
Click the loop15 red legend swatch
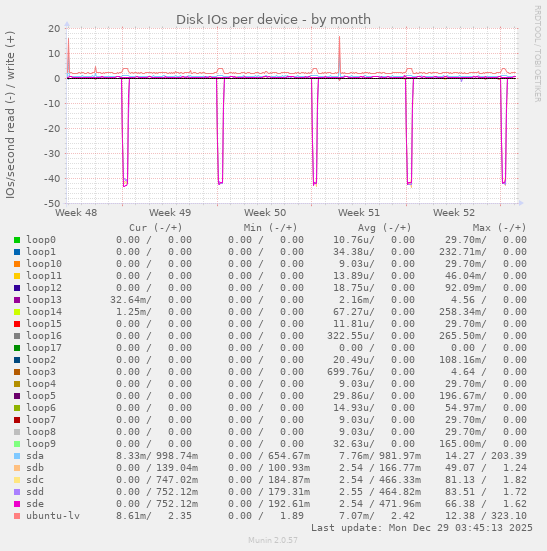[17, 324]
